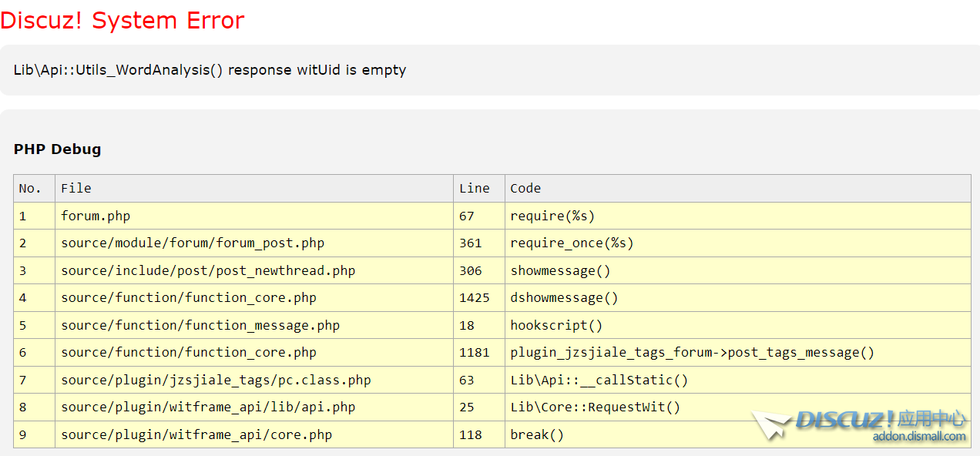This screenshot has width=980, height=456.
Task: Click the jzsjiale_tags pc.class.php path
Action: tap(216, 380)
